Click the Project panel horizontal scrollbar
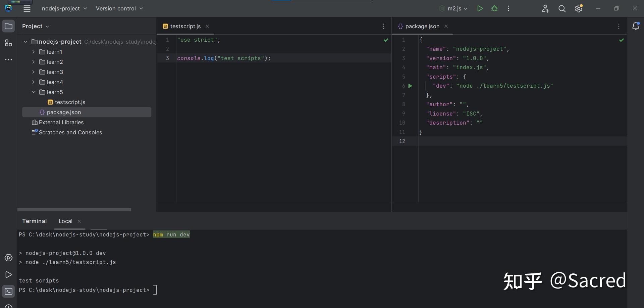 [x=74, y=210]
